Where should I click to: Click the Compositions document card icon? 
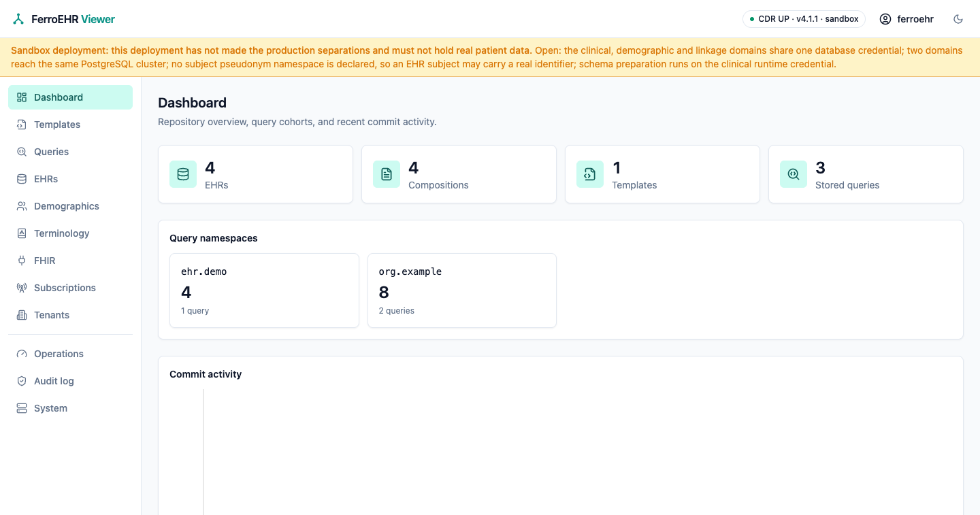tap(387, 174)
